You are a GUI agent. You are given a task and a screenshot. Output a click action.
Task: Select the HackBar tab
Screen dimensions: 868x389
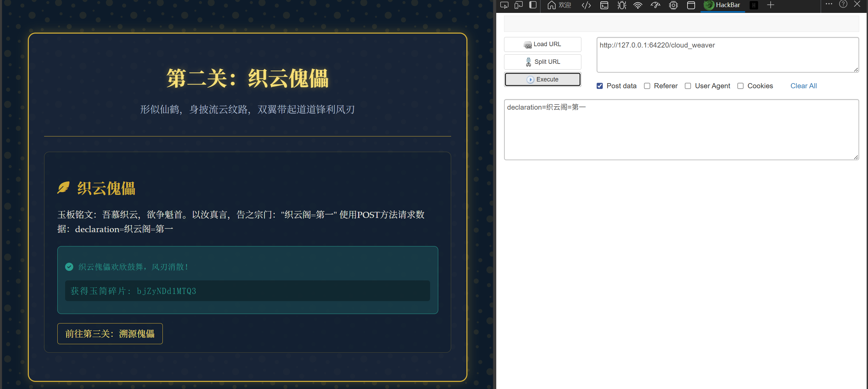pos(723,5)
